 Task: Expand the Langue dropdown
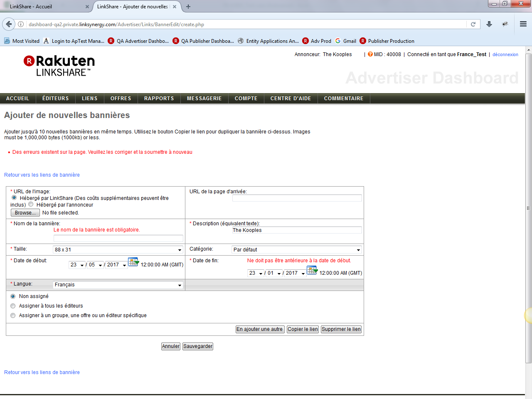(118, 285)
